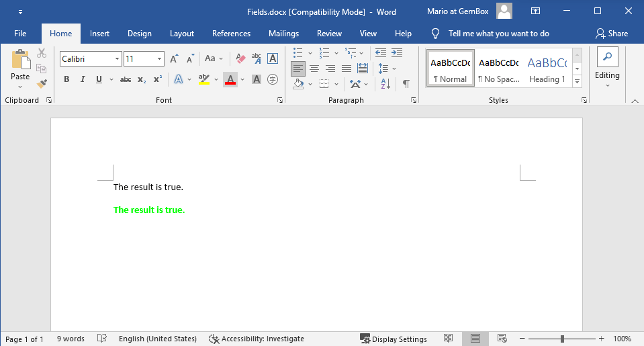Click the Clear All Formatting icon

click(240, 59)
